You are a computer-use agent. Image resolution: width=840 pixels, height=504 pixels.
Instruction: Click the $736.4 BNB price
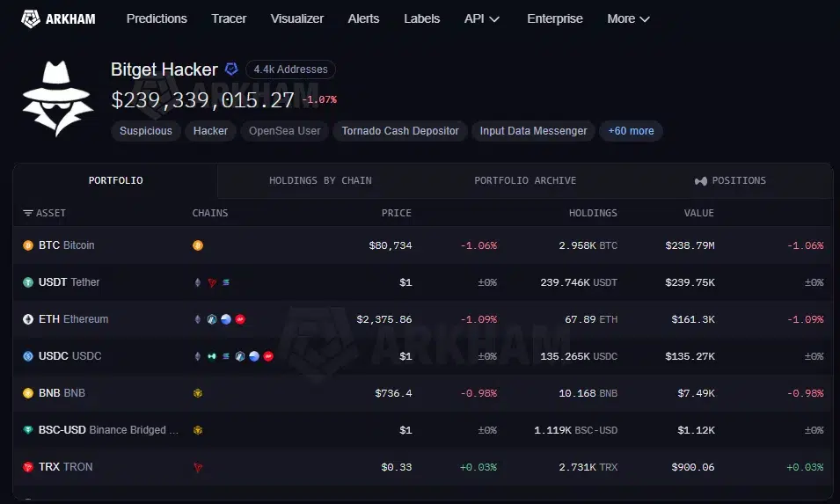(393, 393)
